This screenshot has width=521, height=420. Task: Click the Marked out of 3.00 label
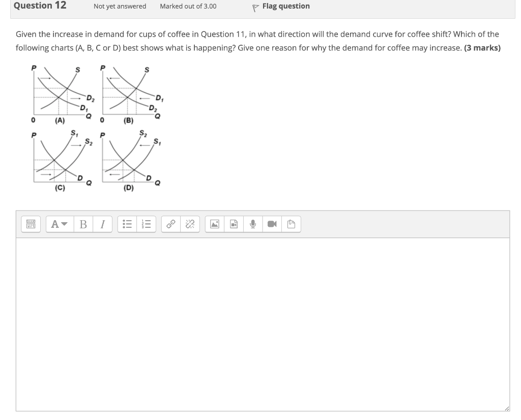pyautogui.click(x=188, y=6)
